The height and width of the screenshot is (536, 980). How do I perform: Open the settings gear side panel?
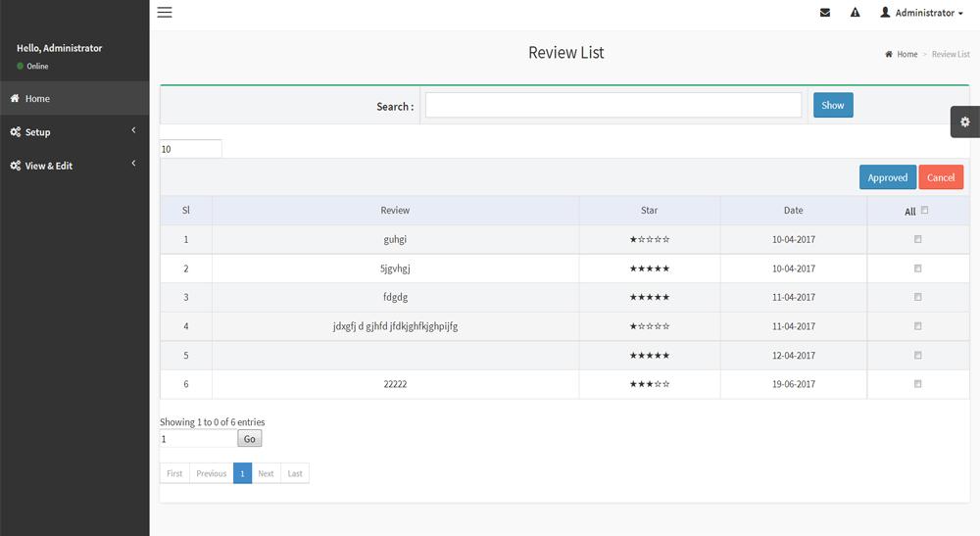(965, 122)
